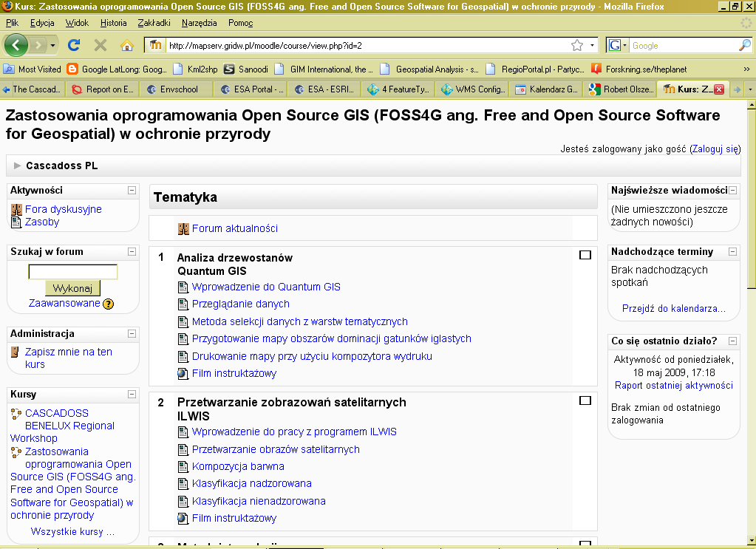Switch to the Kalendarz G... tab
The height and width of the screenshot is (549, 756).
547,89
